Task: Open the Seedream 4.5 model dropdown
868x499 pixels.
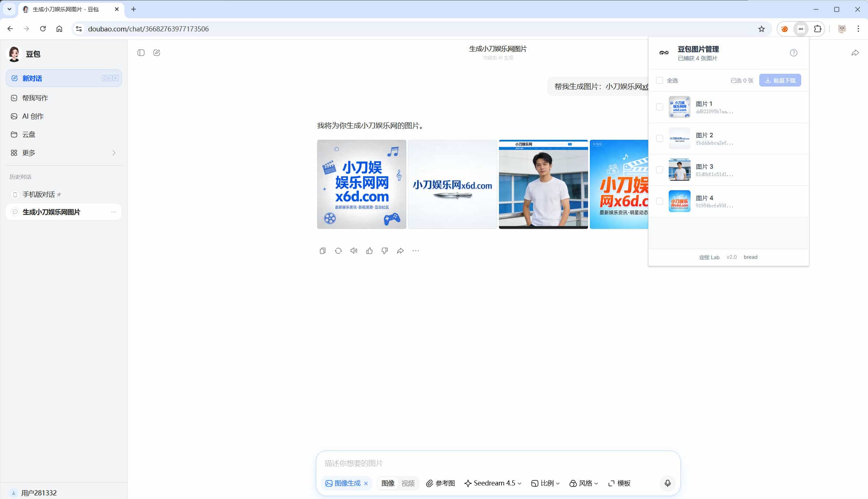Action: point(492,483)
